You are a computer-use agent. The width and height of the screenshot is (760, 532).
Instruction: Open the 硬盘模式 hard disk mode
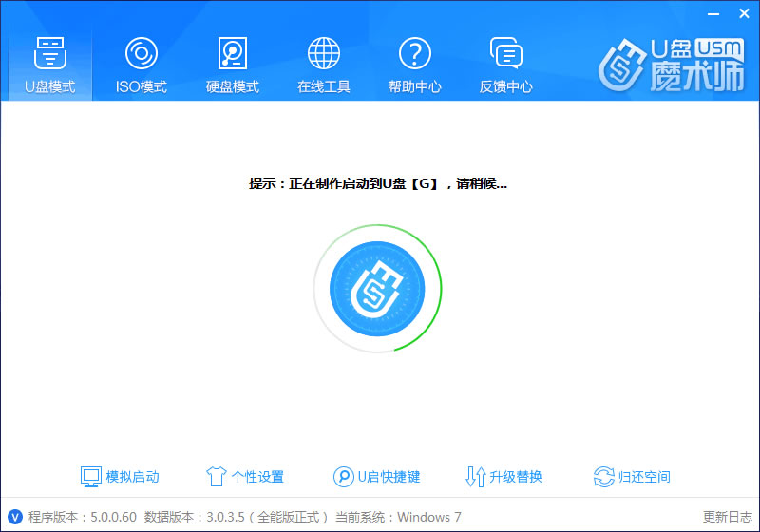233,54
